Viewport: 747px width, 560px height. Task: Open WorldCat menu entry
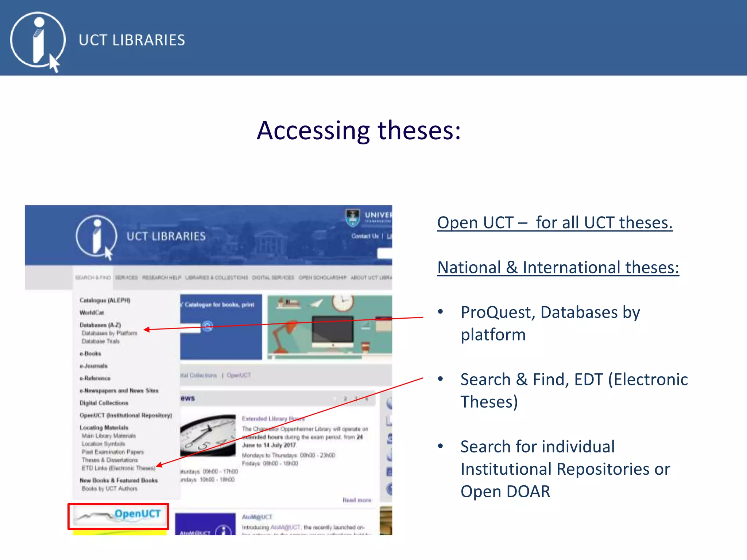pyautogui.click(x=92, y=312)
